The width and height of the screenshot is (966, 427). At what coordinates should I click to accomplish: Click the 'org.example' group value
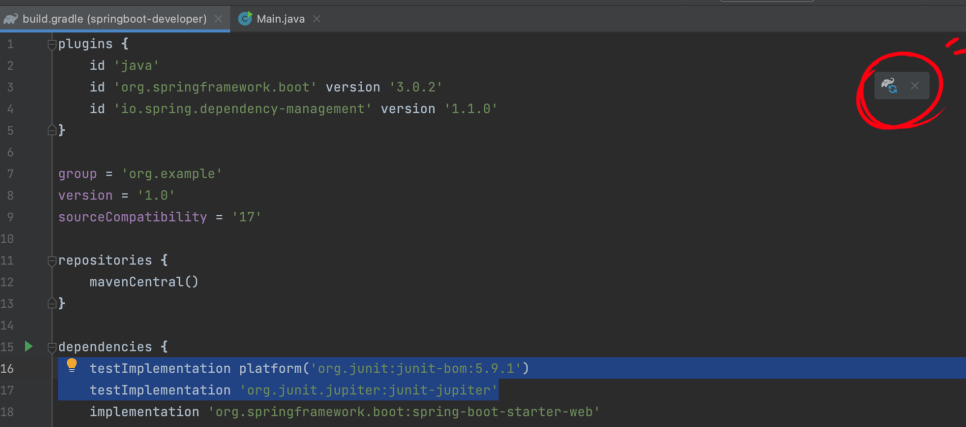tap(172, 174)
